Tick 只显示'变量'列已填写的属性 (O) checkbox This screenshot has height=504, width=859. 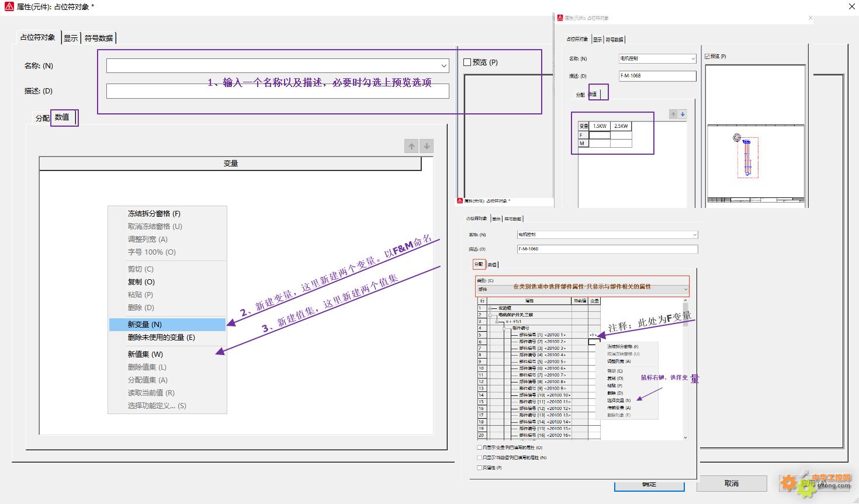[x=480, y=448]
